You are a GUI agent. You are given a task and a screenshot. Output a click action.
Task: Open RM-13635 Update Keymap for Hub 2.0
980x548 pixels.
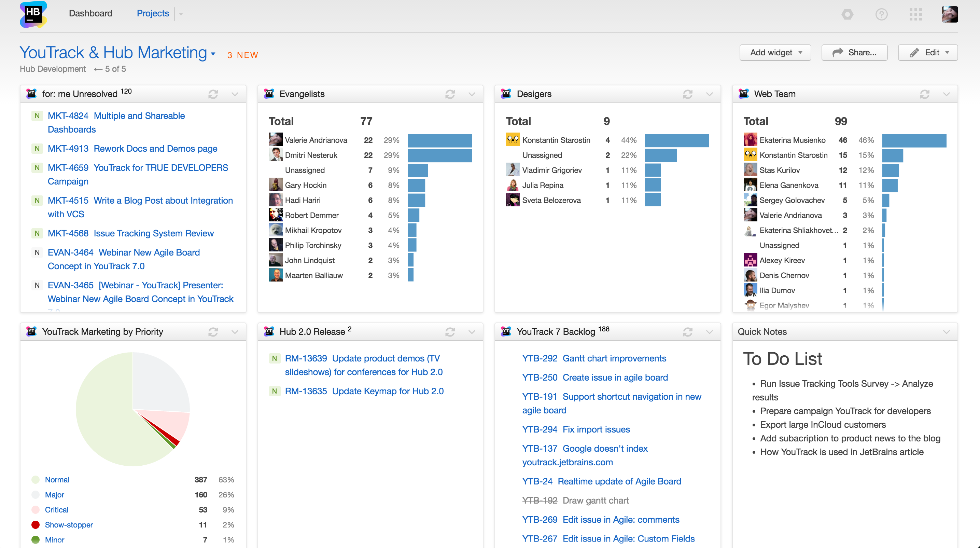tap(364, 391)
